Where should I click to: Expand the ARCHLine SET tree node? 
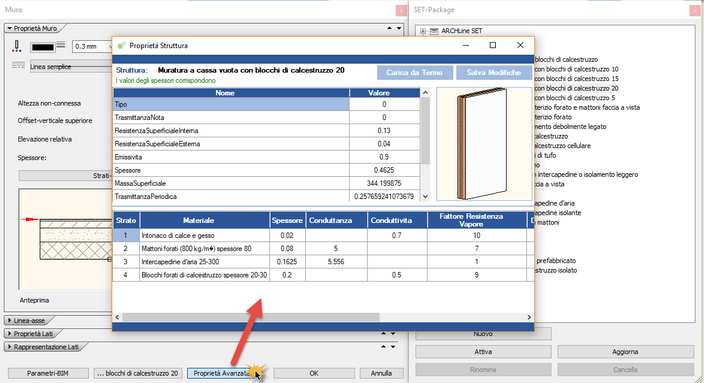coord(422,31)
